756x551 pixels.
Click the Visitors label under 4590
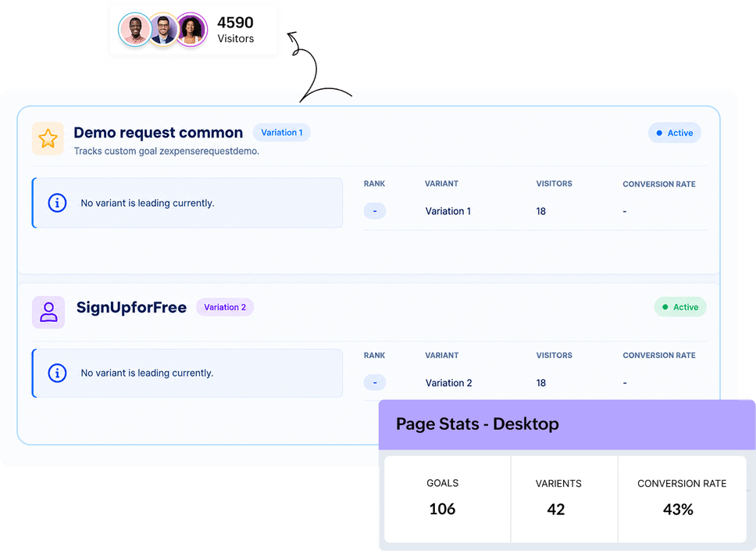(235, 38)
